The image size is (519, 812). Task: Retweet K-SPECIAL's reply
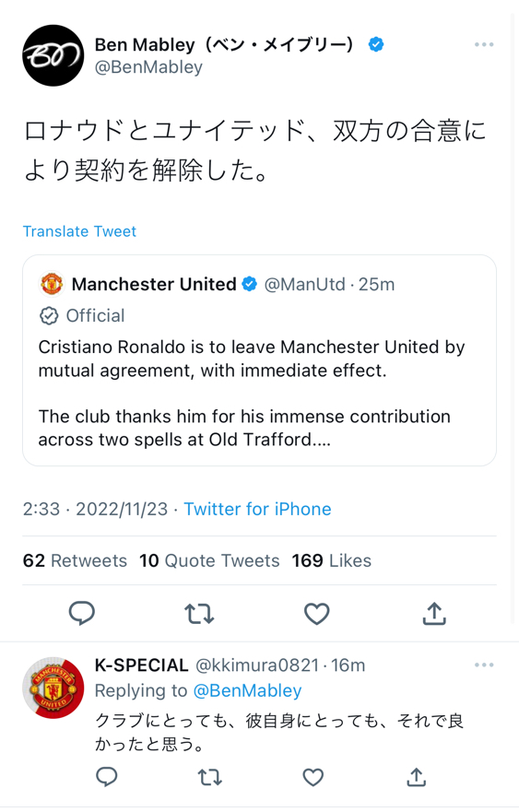point(210,777)
